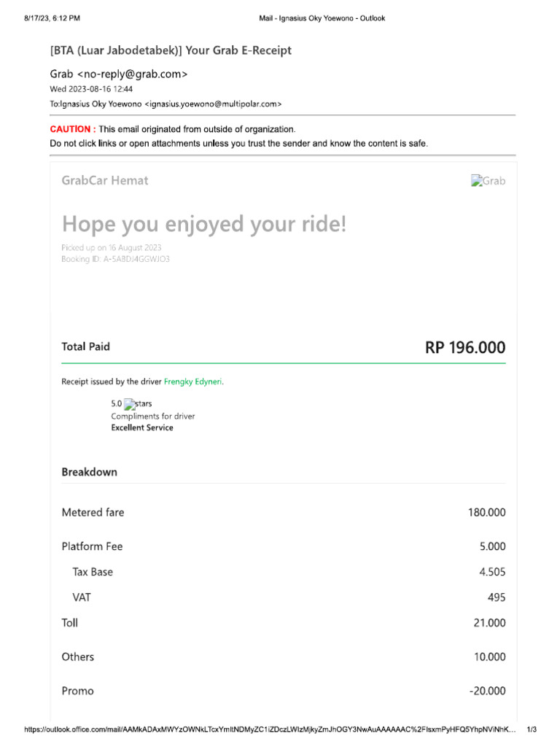Select the Breakdown section header
Screen dimensions: 560x747
89,472
